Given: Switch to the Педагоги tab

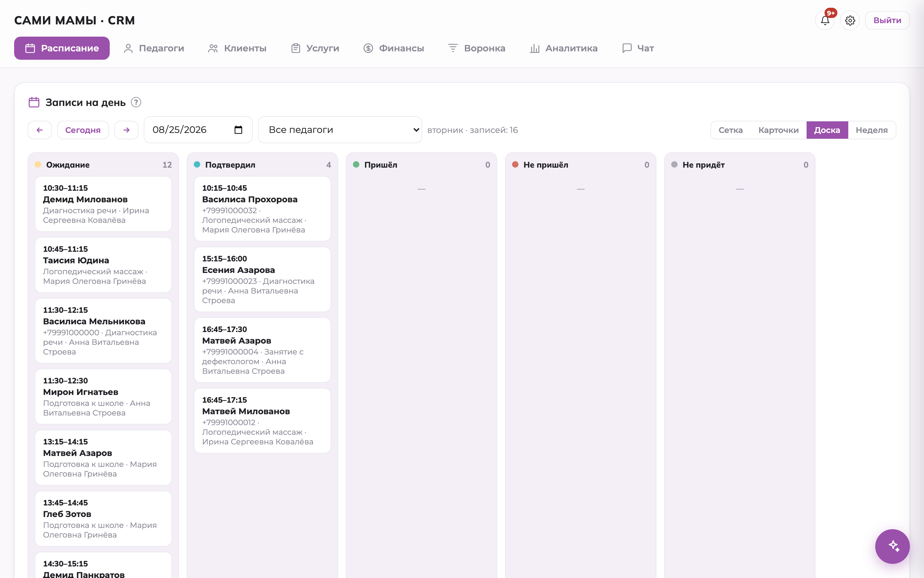Looking at the screenshot, I should (x=154, y=48).
